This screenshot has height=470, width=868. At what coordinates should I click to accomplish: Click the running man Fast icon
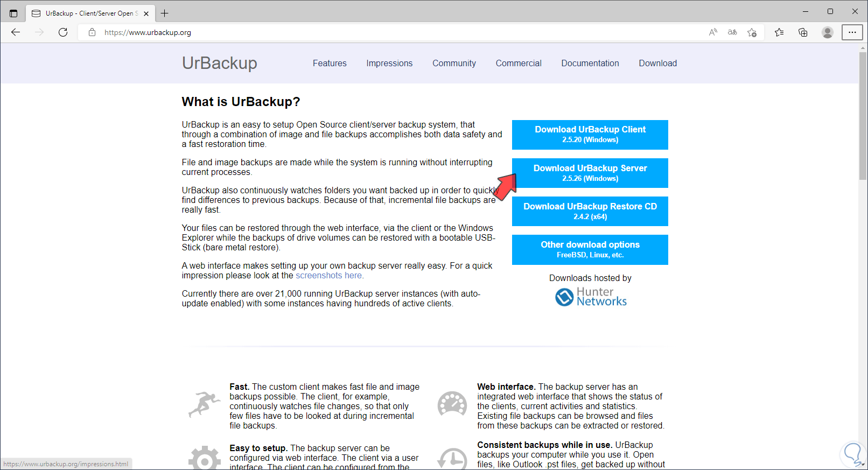(204, 404)
